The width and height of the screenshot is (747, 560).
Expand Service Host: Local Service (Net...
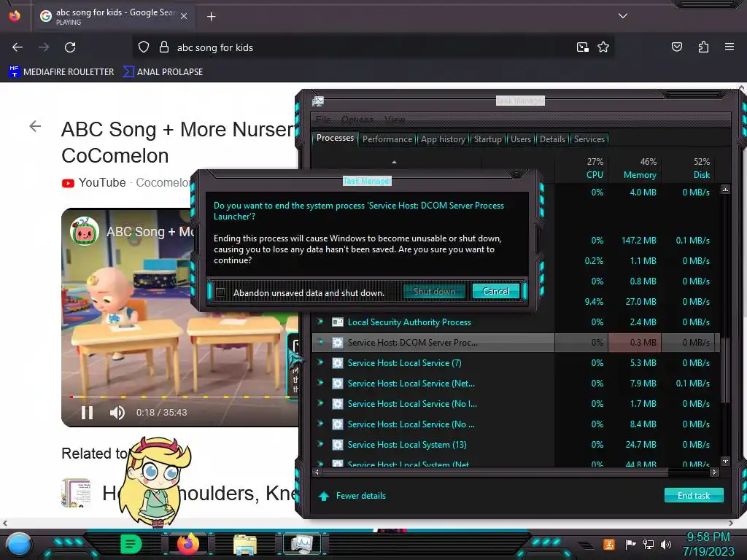[320, 383]
